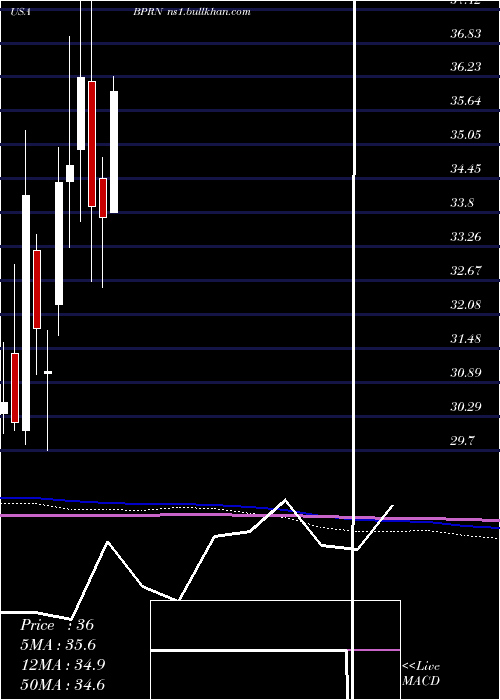This screenshot has height=700, width=500.
Task: Click the Price : 36 readout
Action: pyautogui.click(x=57, y=625)
